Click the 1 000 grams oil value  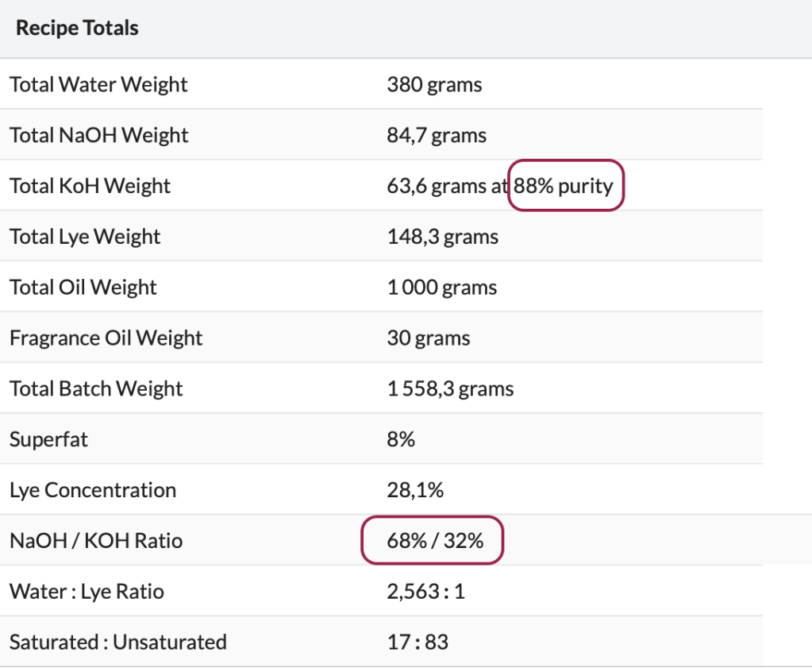point(441,288)
